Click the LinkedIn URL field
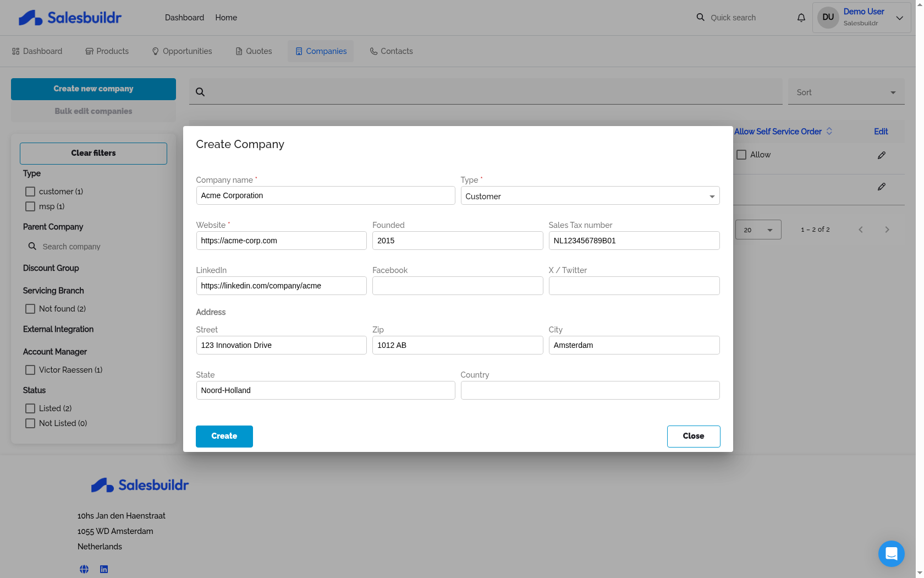This screenshot has height=578, width=924. pos(282,286)
